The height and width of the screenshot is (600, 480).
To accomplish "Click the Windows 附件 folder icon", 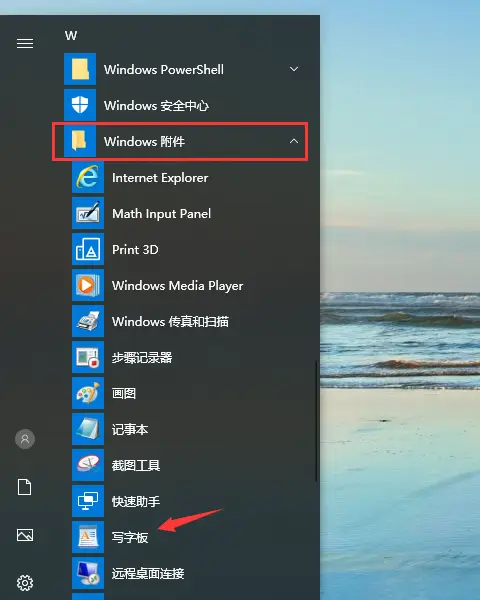I will point(80,141).
